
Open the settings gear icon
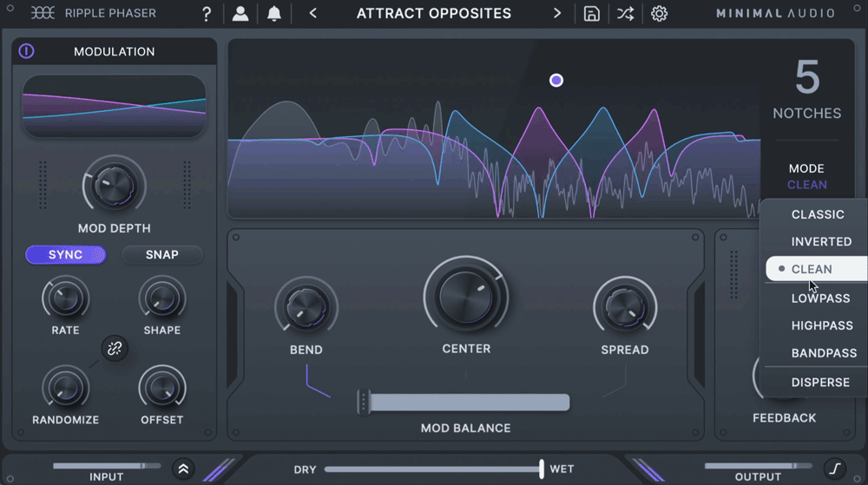tap(659, 14)
